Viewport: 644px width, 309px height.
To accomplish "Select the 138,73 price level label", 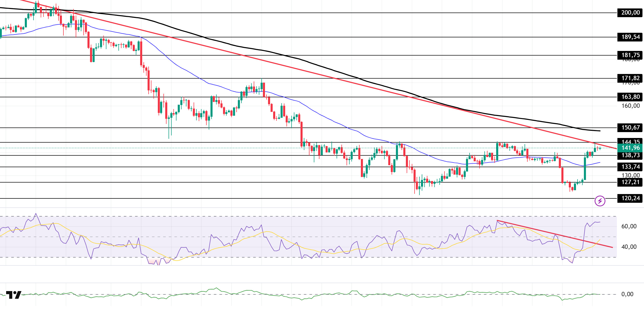I will [x=630, y=155].
